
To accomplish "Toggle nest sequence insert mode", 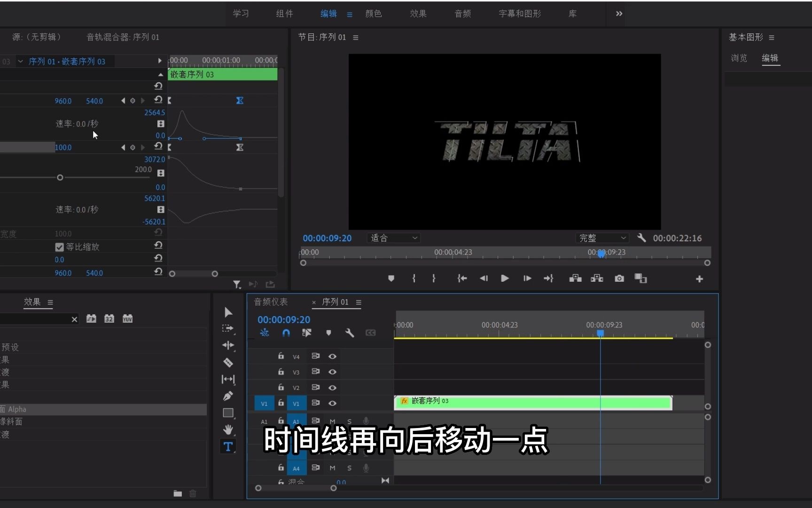I will click(x=265, y=333).
